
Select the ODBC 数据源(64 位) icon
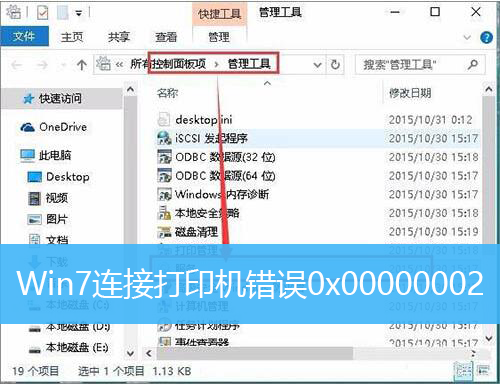point(164,175)
